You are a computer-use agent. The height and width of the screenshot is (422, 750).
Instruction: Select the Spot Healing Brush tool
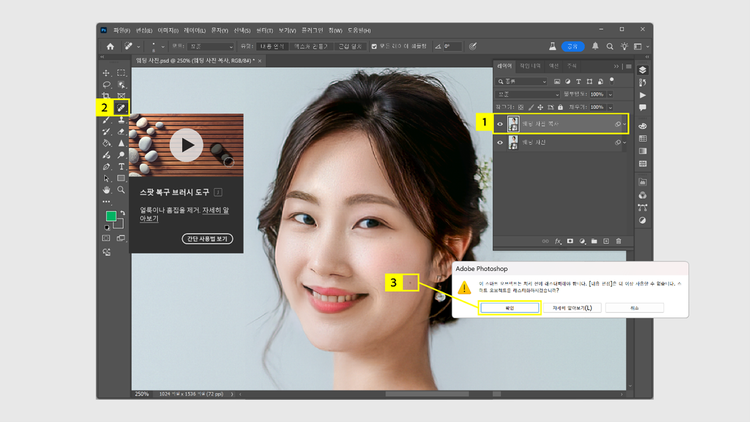pos(121,106)
